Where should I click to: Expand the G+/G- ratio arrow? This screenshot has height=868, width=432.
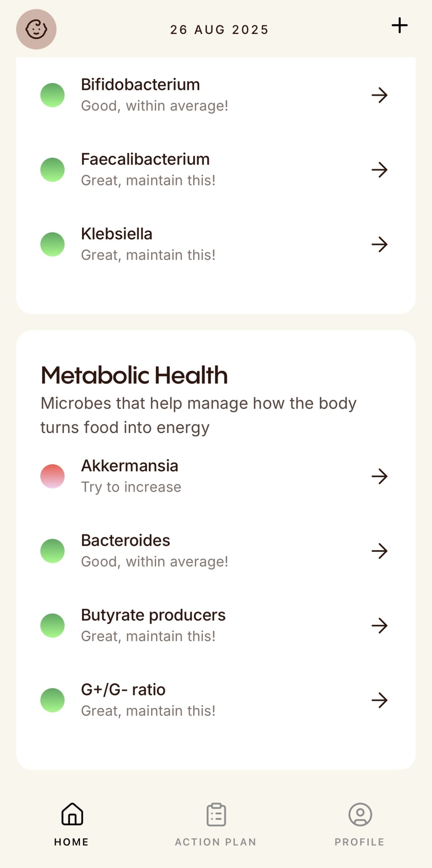[x=379, y=700]
